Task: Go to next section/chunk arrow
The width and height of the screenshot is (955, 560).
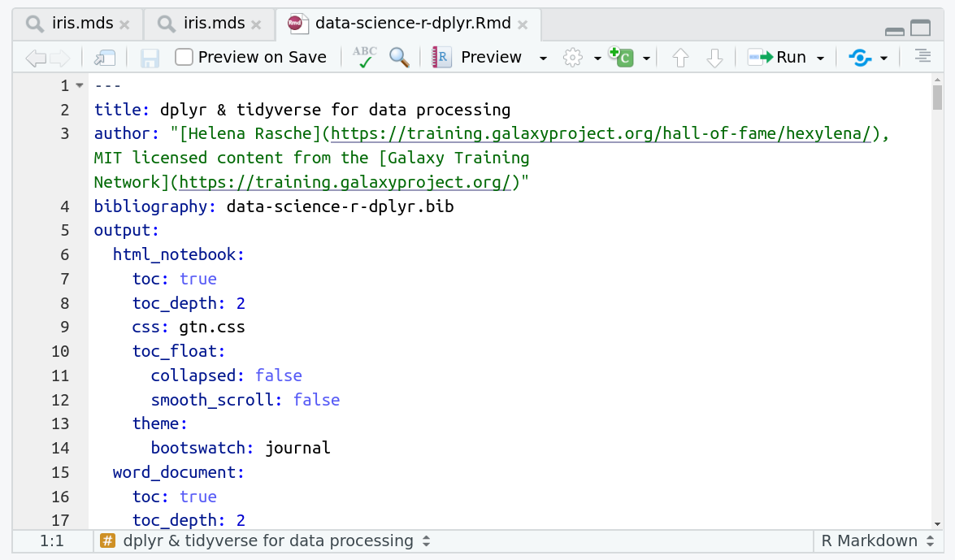Action: tap(714, 58)
